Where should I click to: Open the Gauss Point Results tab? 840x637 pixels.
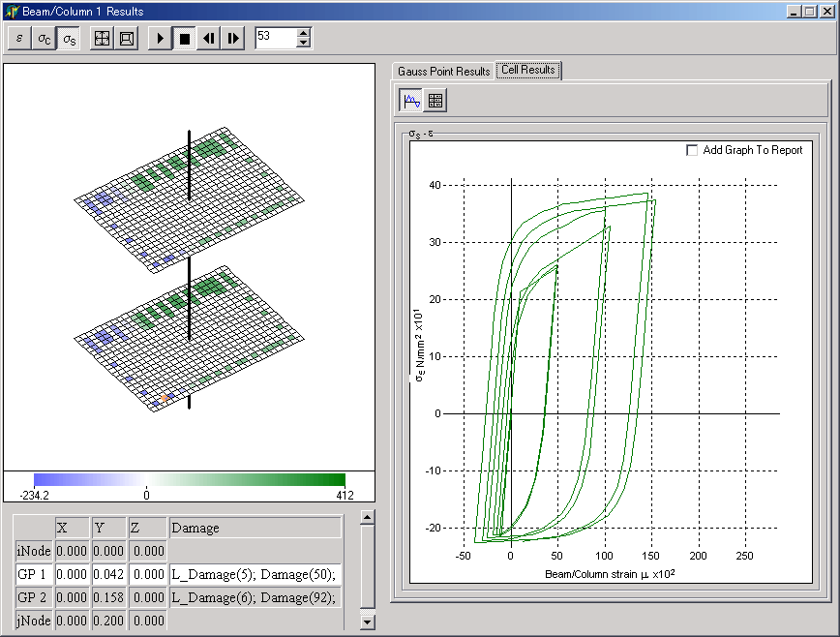[x=443, y=72]
